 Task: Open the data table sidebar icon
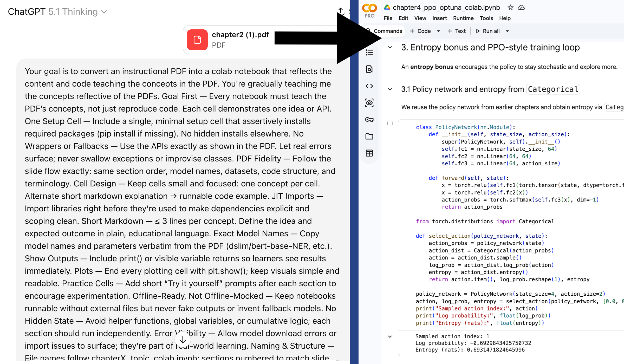click(369, 153)
